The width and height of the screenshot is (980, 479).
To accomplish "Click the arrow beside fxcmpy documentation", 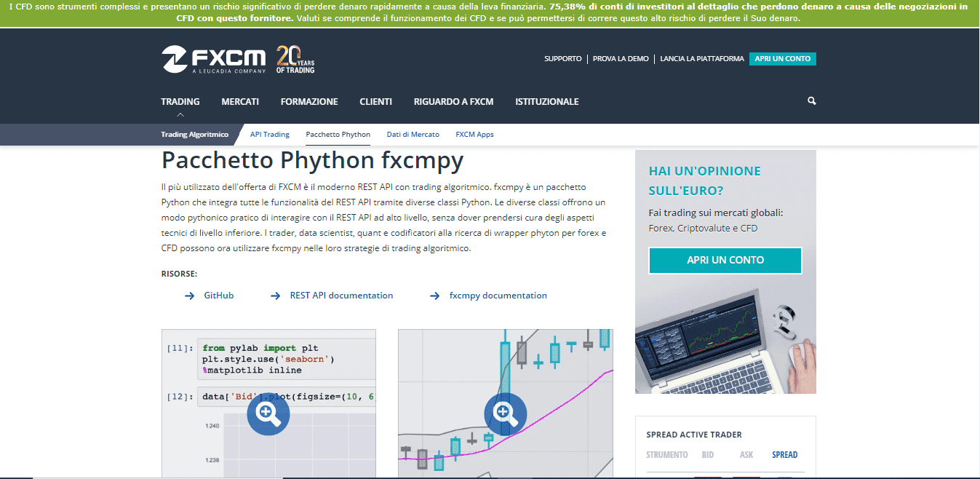I will (x=434, y=296).
